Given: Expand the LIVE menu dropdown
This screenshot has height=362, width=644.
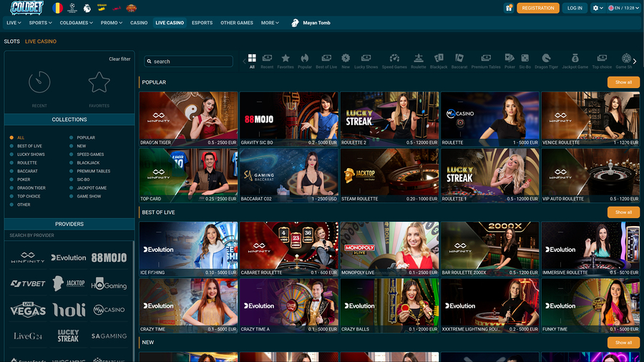Looking at the screenshot, I should pyautogui.click(x=14, y=23).
